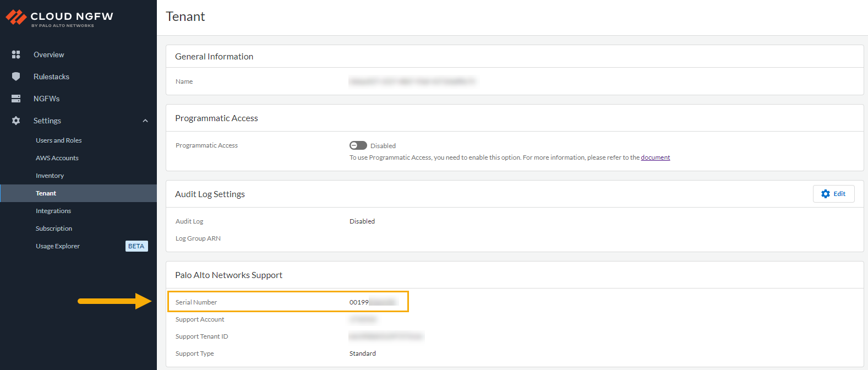Navigate to Integrations
The image size is (868, 370).
pos(53,211)
